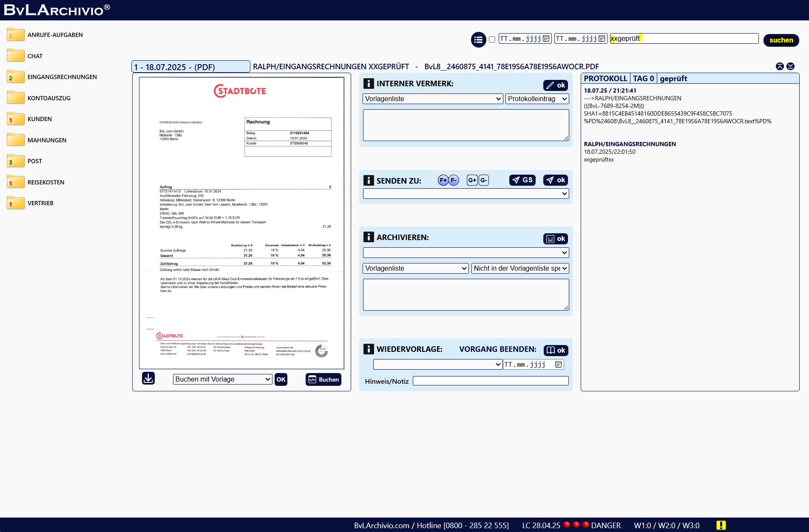The width and height of the screenshot is (809, 532).
Task: Open the Senden zu recipient dropdown
Action: tap(466, 194)
